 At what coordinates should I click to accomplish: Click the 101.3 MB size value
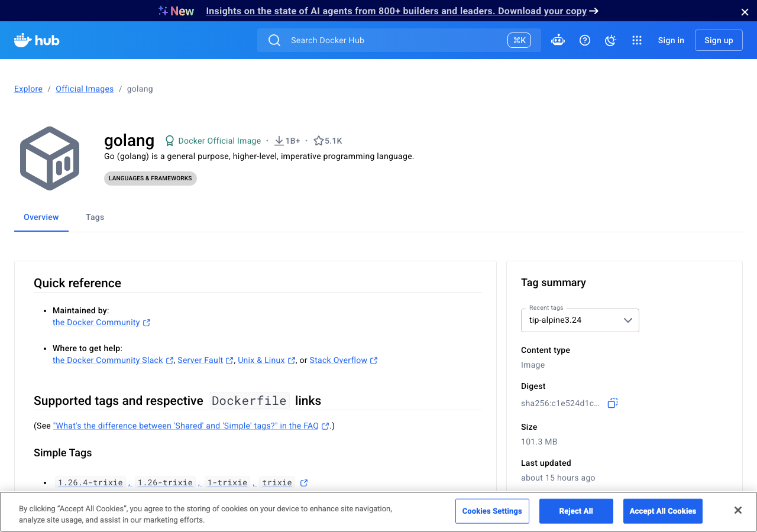[539, 442]
